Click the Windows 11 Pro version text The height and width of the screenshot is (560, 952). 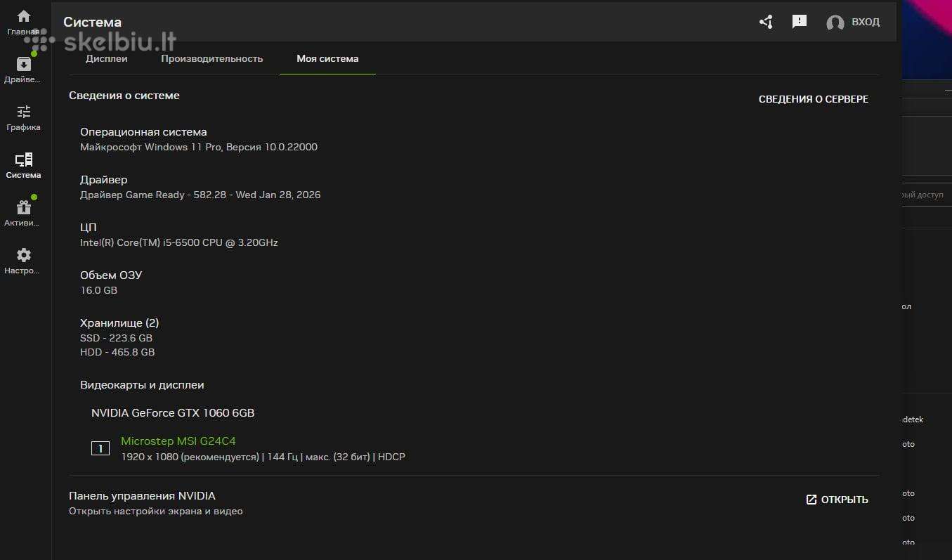point(199,147)
